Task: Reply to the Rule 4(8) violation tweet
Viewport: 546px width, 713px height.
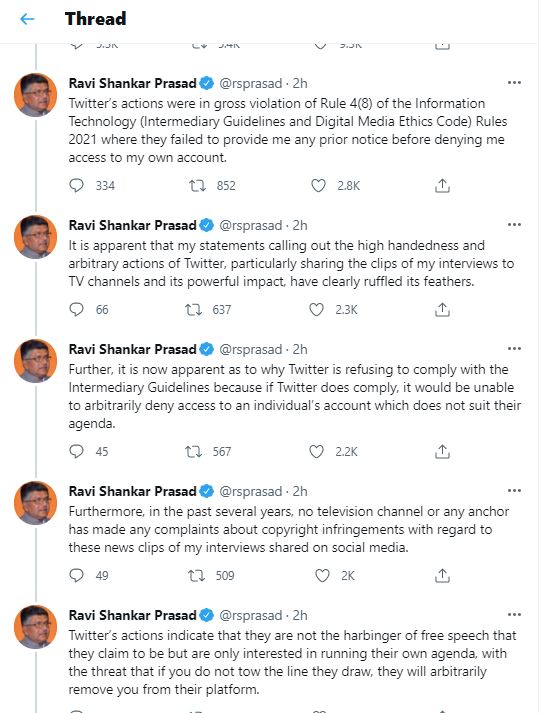Action: pyautogui.click(x=76, y=185)
